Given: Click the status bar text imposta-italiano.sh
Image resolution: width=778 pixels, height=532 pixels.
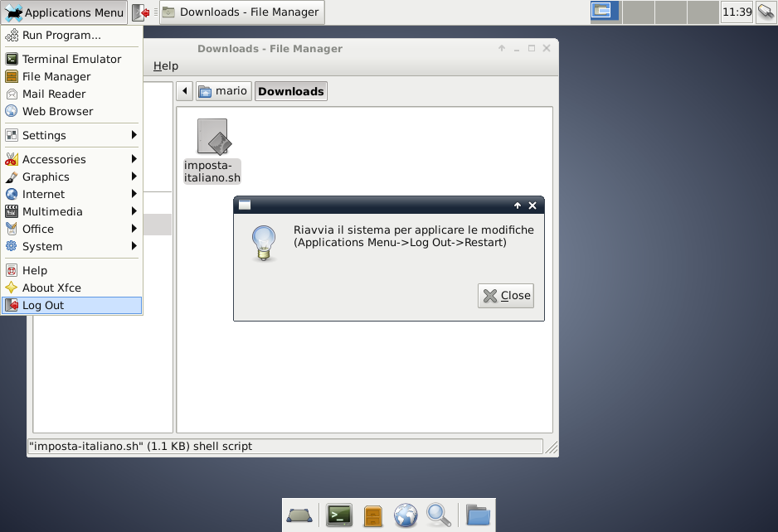Looking at the screenshot, I should [140, 446].
